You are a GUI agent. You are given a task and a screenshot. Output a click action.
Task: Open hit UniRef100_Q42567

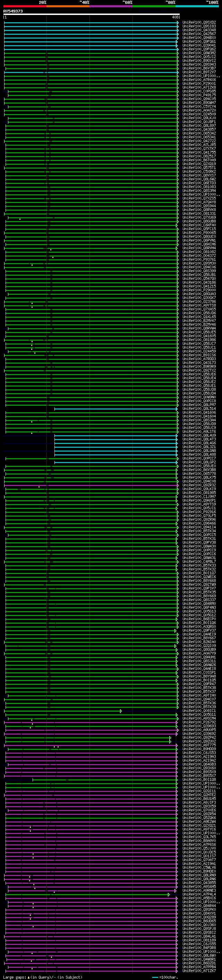(199, 34)
